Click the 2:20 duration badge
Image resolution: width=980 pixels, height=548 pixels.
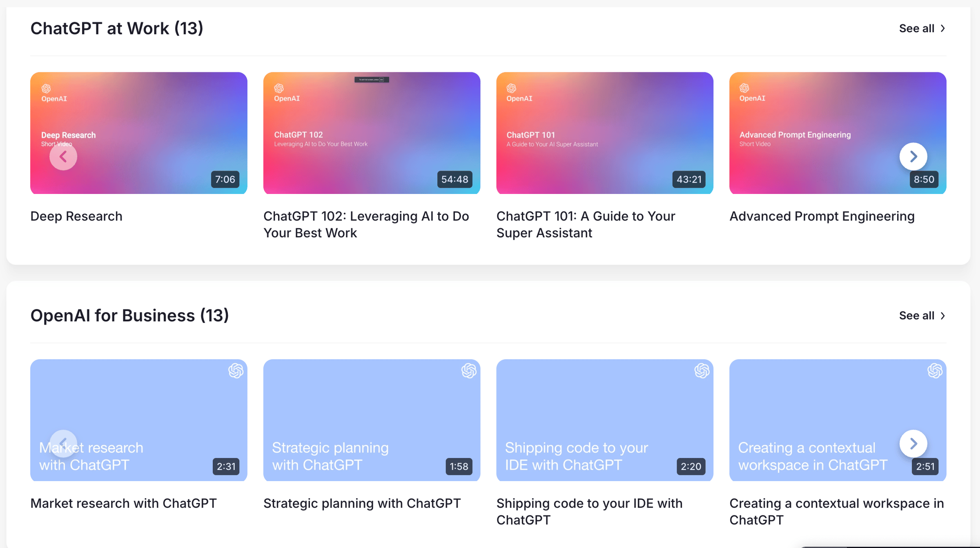pos(691,466)
